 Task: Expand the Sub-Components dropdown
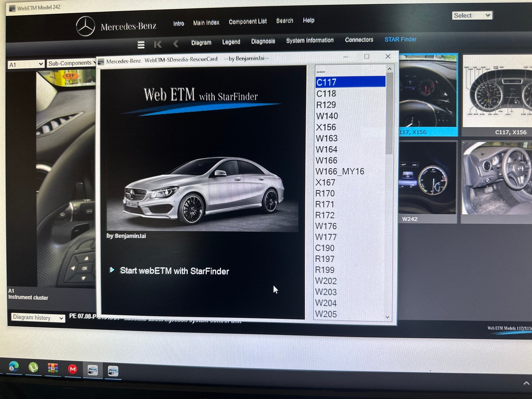pyautogui.click(x=71, y=63)
